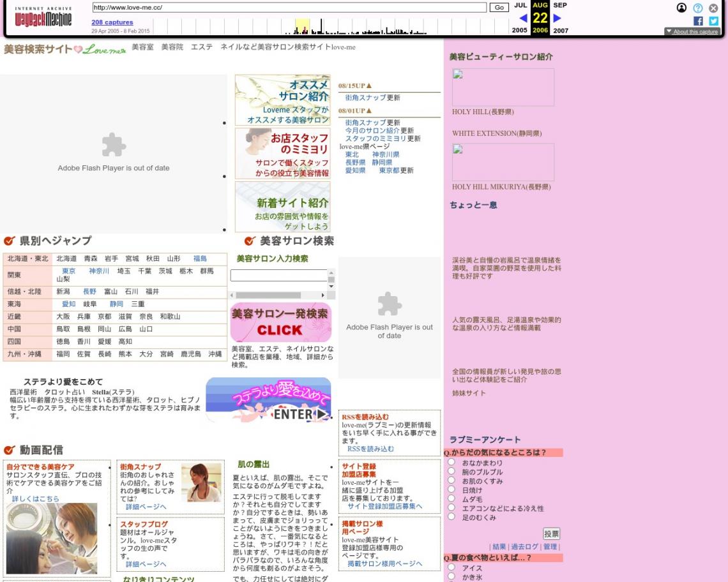The width and height of the screenshot is (728, 582).
Task: Open the 新着サイト紹介 banner
Action: pyautogui.click(x=283, y=207)
